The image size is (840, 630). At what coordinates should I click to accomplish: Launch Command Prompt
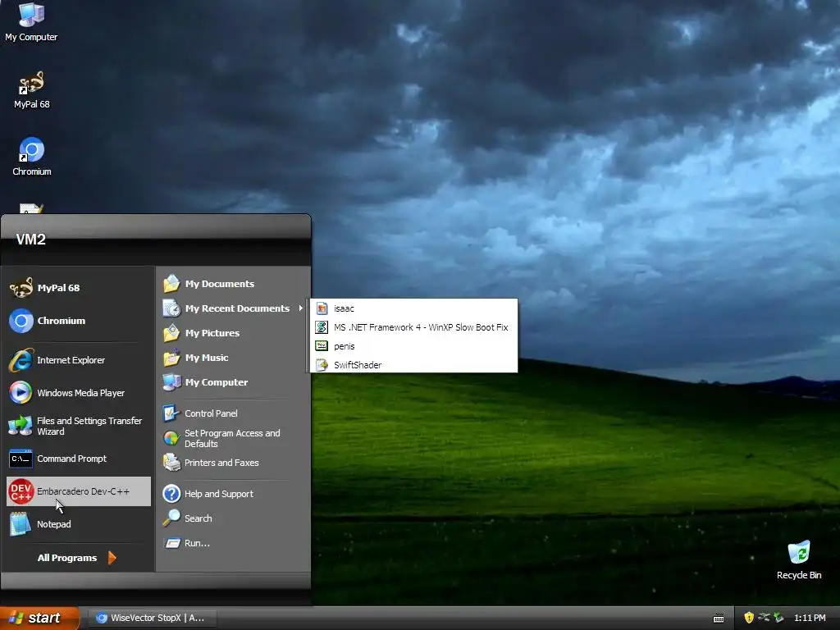click(x=78, y=459)
